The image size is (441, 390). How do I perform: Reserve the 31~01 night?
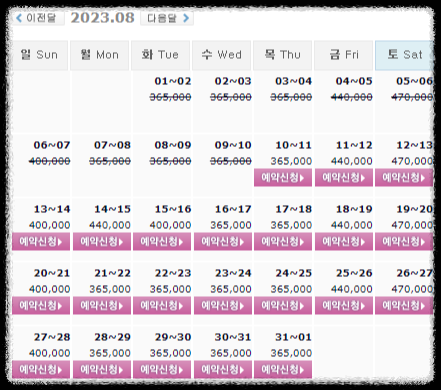283,369
